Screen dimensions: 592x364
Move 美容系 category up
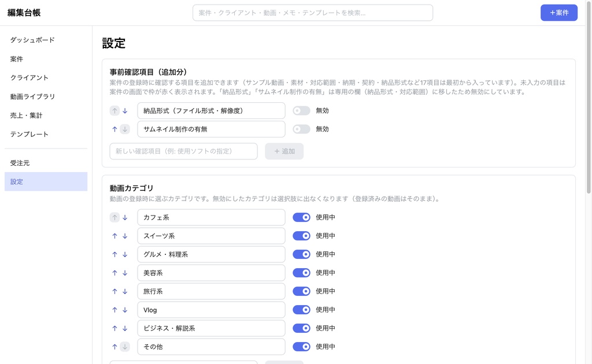coord(115,273)
